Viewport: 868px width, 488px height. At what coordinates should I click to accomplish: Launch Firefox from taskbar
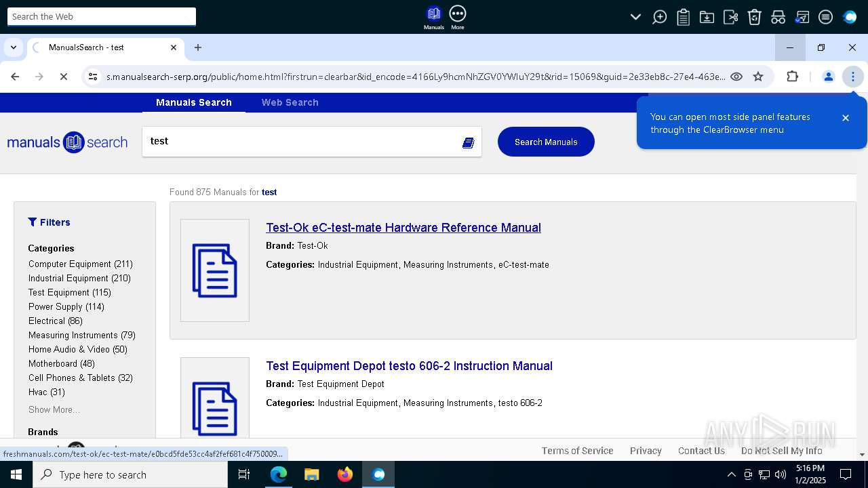click(x=345, y=474)
